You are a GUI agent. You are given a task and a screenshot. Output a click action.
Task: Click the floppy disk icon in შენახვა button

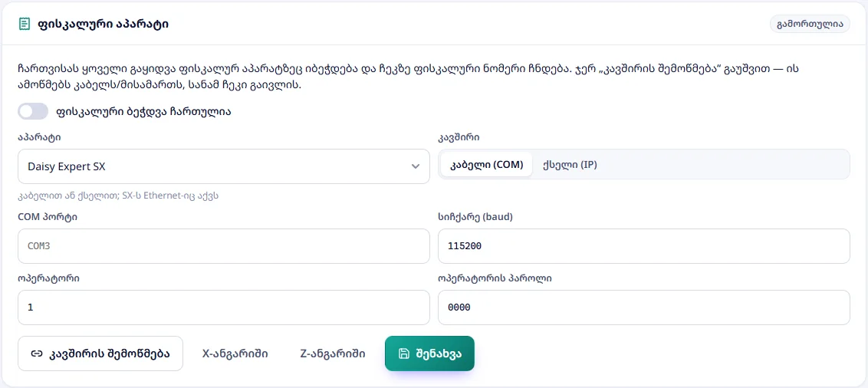pos(403,353)
